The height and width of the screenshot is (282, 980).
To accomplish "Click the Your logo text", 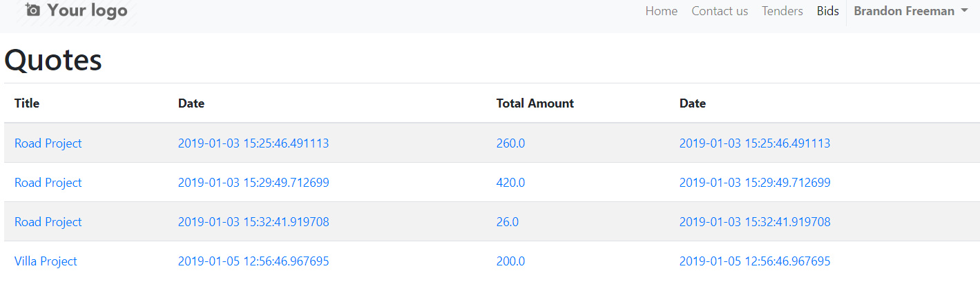I will (87, 10).
